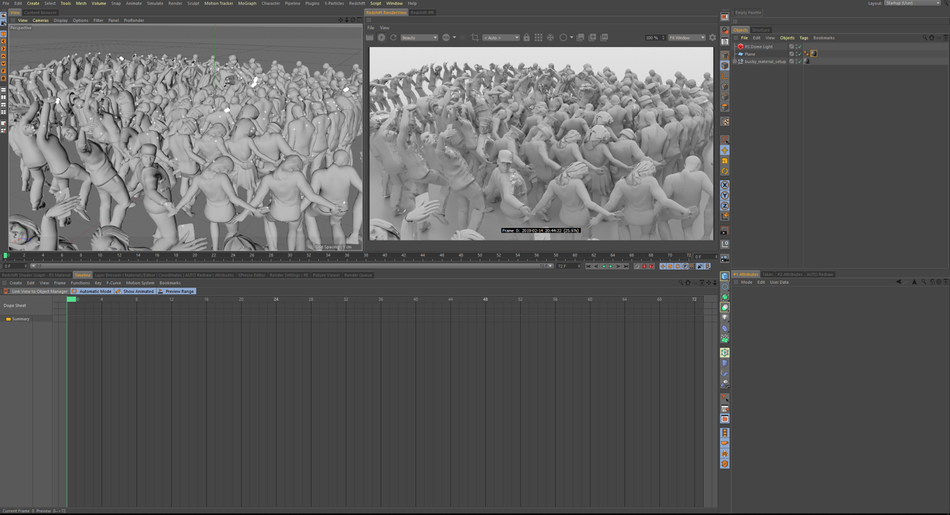Toggle the Z axis lock
The width and height of the screenshot is (950, 515).
pos(725,206)
